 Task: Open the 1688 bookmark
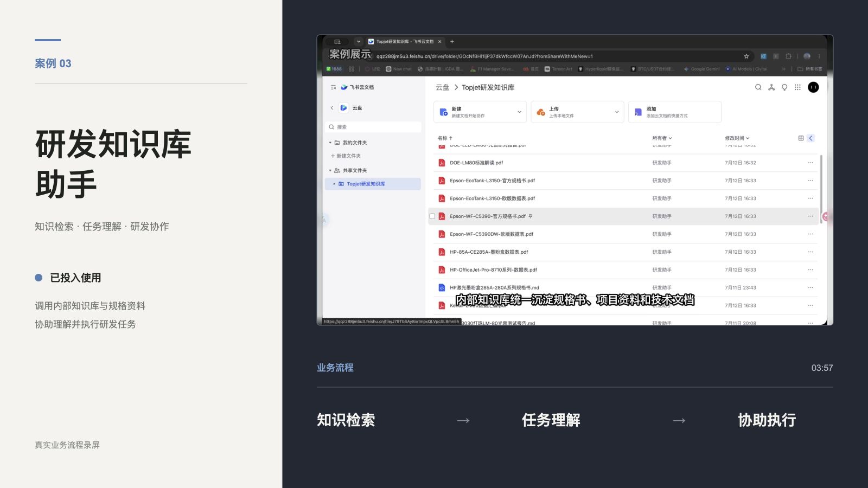point(334,69)
